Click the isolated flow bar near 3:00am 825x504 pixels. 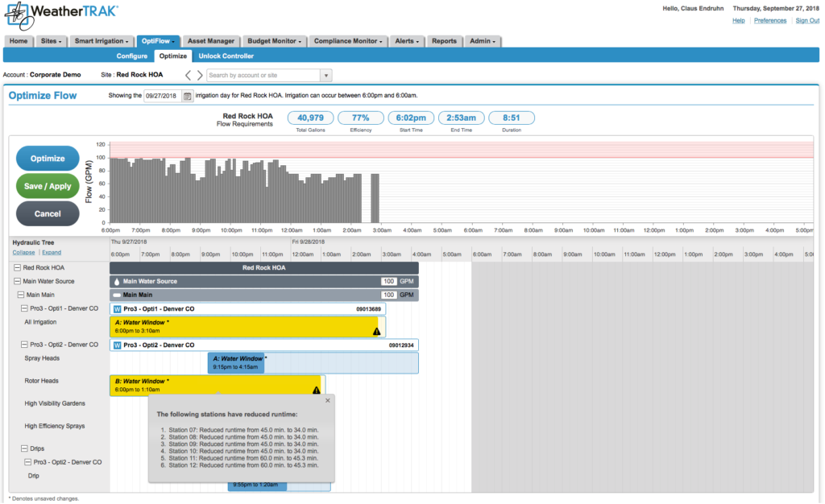click(x=375, y=198)
